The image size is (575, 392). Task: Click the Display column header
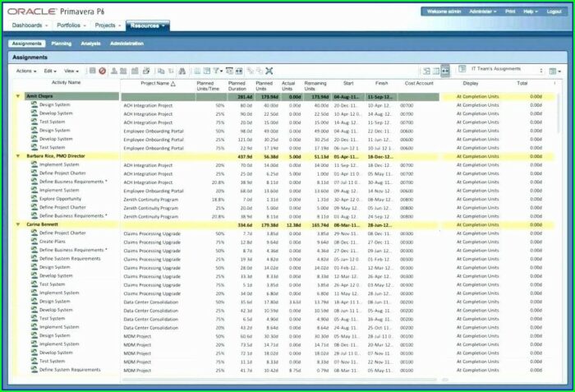pos(471,83)
